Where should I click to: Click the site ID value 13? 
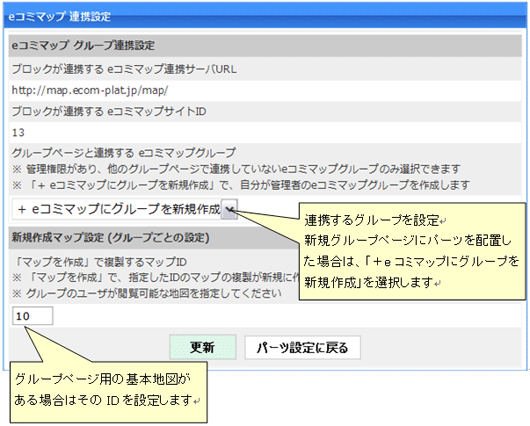(x=18, y=132)
